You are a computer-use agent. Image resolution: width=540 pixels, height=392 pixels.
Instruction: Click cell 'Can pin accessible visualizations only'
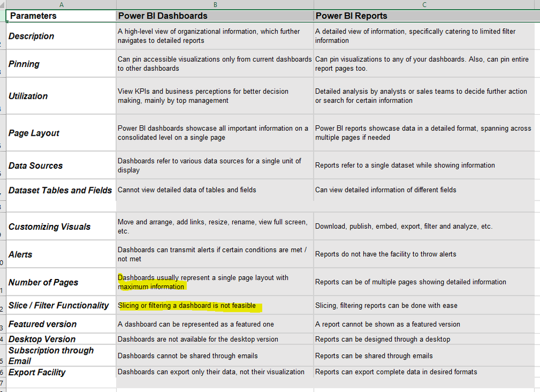[215, 64]
